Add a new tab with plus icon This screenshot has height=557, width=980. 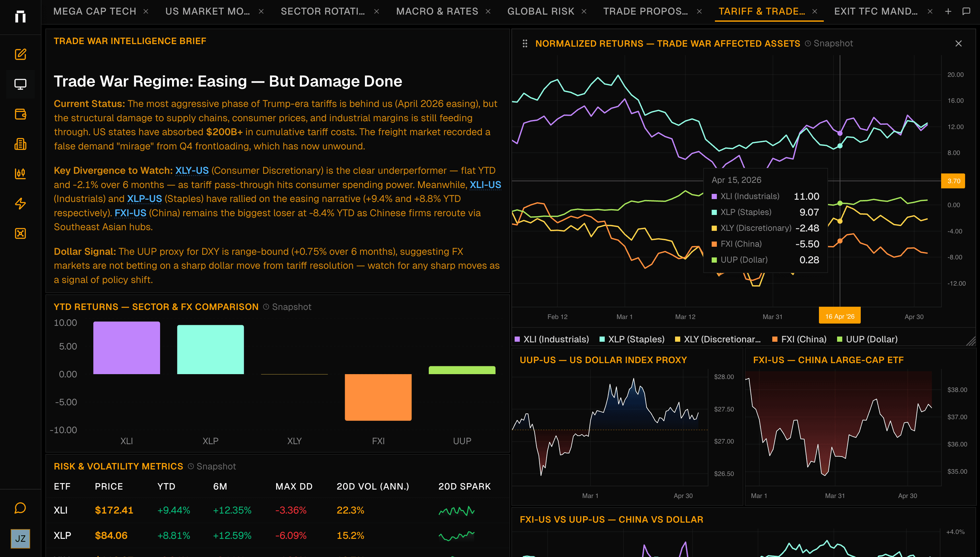948,11
